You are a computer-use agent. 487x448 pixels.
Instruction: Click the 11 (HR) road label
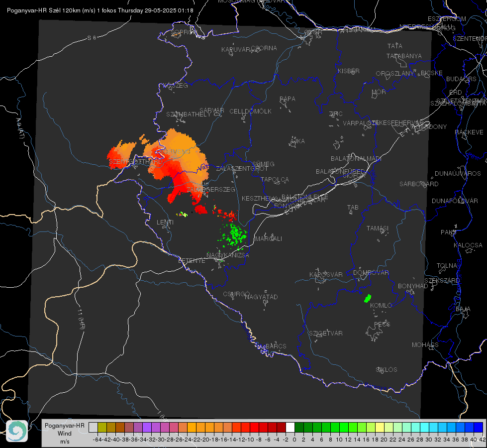[81, 319]
